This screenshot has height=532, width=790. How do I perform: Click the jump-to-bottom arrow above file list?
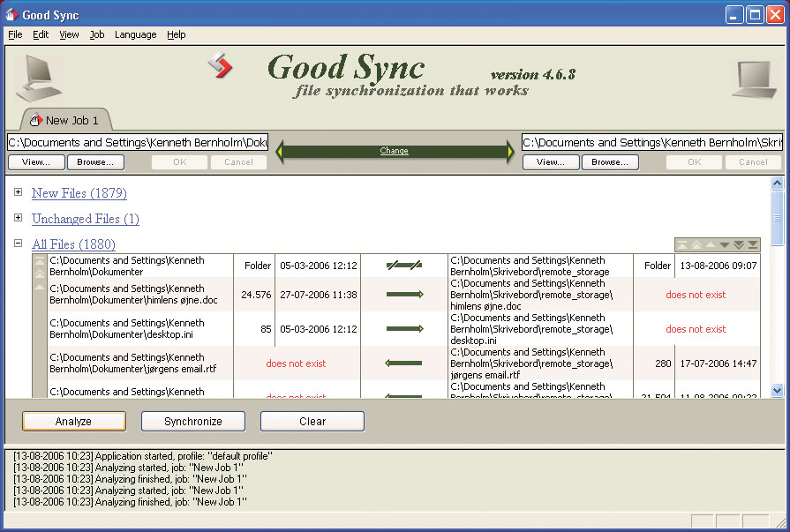click(x=753, y=244)
